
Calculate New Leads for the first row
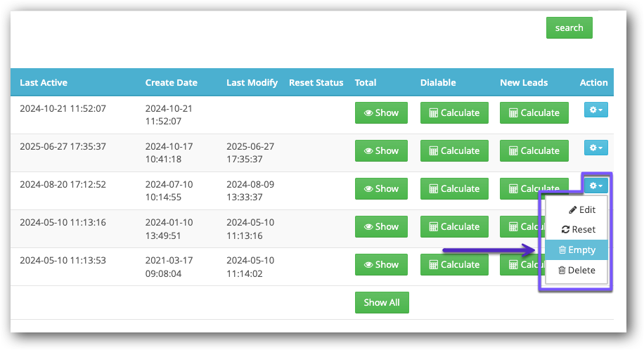534,112
